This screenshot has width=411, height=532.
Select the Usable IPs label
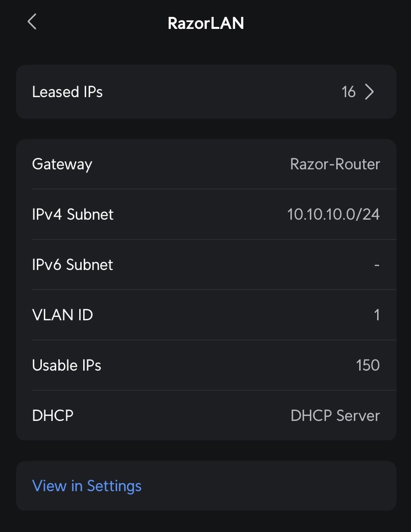pyautogui.click(x=66, y=366)
